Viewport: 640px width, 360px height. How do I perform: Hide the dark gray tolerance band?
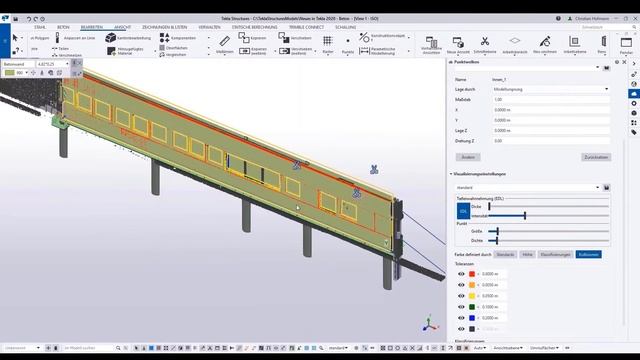point(461,329)
